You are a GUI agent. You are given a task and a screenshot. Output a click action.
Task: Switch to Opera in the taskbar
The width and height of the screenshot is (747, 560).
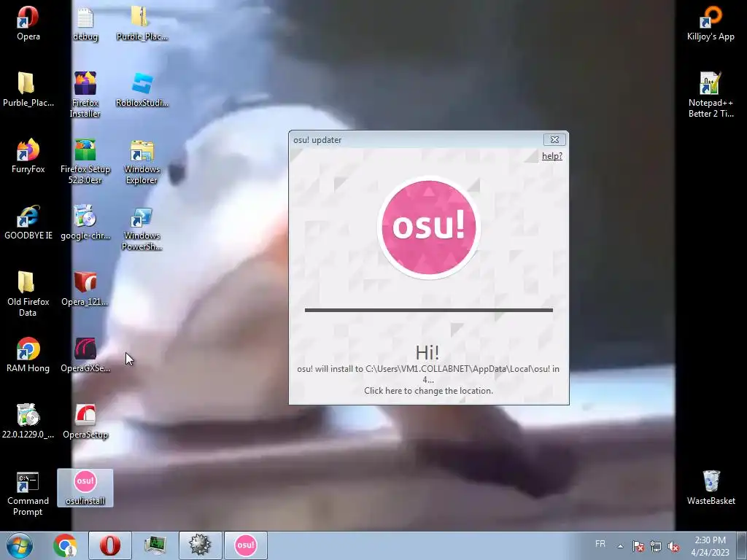109,545
